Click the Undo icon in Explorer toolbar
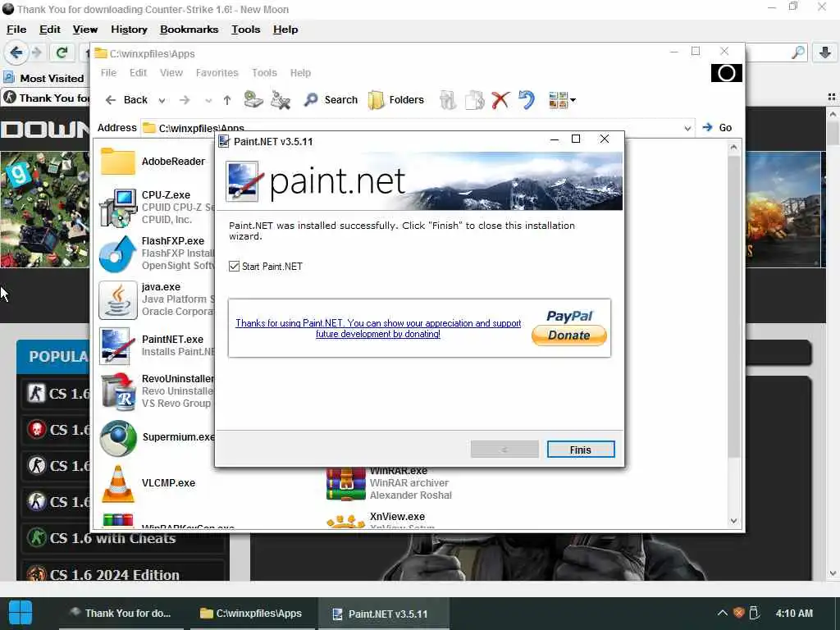840x630 pixels. 527,99
